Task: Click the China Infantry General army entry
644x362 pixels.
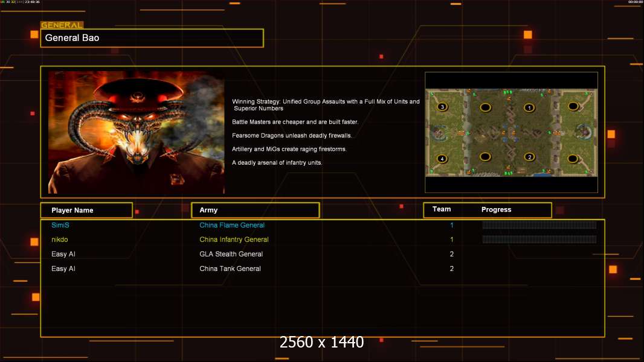Action: [x=234, y=240]
